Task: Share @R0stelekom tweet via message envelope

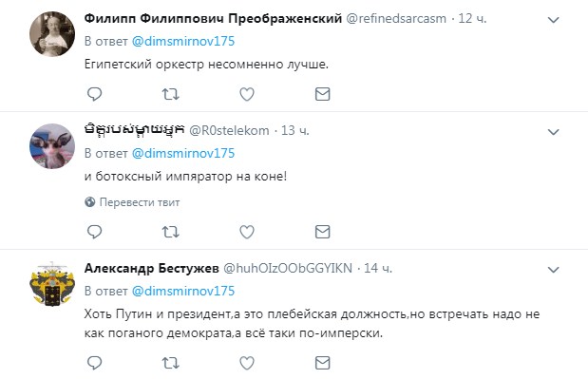Action: pyautogui.click(x=323, y=232)
